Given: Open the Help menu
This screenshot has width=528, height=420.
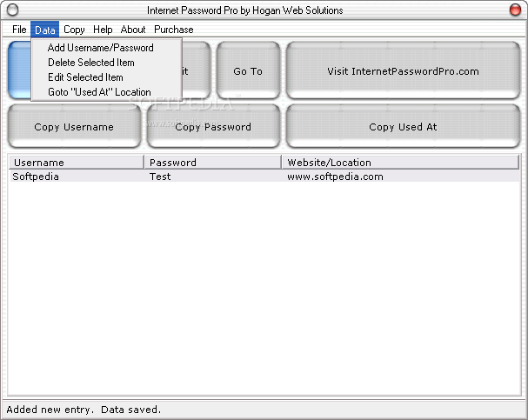Looking at the screenshot, I should 103,30.
